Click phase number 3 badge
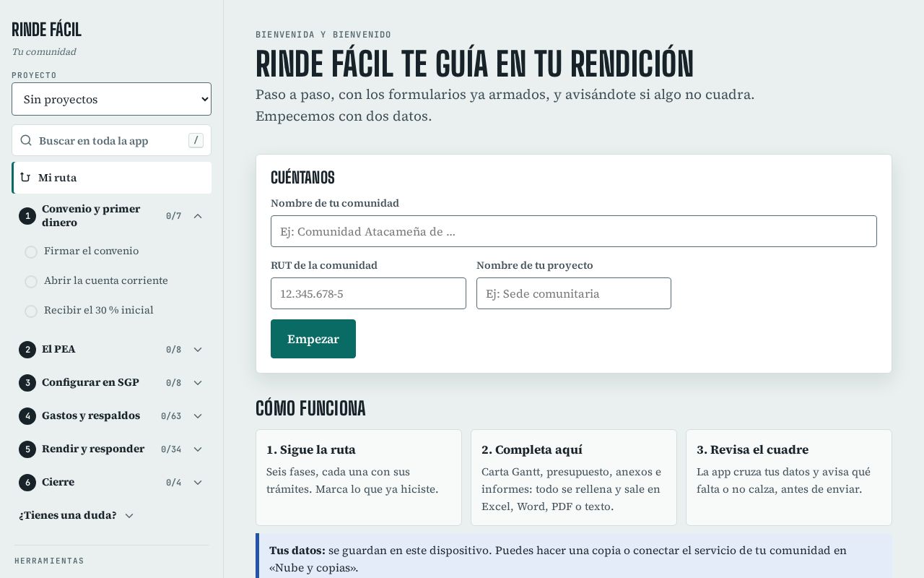 pyautogui.click(x=27, y=383)
